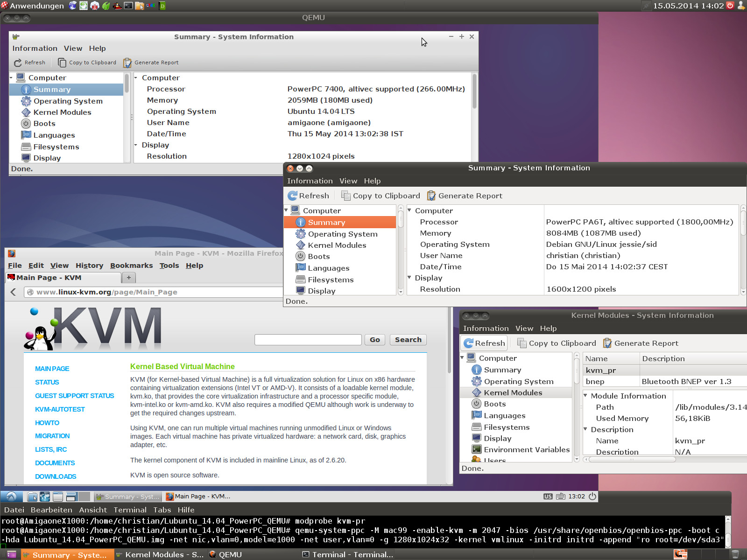The width and height of the screenshot is (747, 560).
Task: Collapse the Computer tree in the QEMU guest sidebar
Action: [11, 78]
